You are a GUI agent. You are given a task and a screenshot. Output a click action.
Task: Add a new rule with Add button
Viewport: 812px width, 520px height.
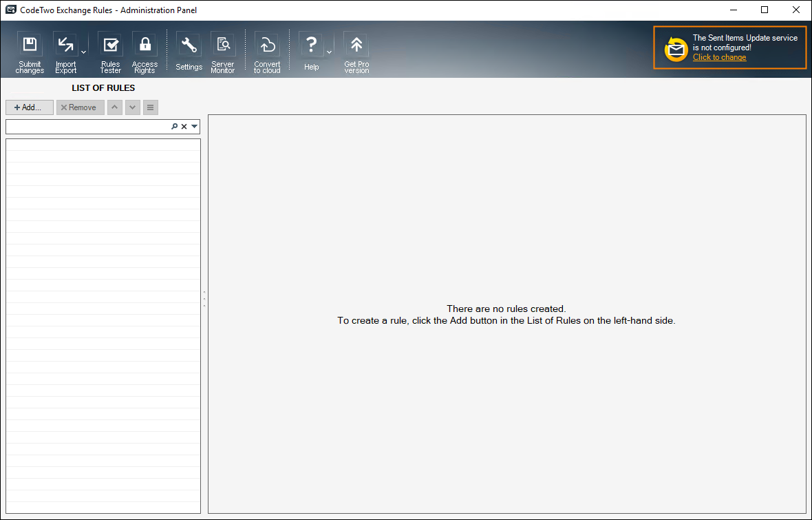tap(30, 107)
